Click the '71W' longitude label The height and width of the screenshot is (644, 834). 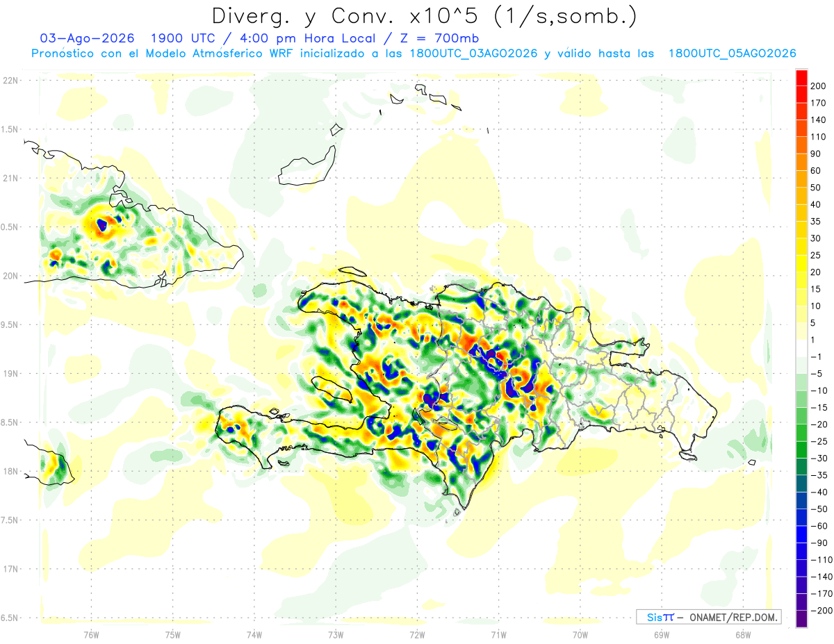[x=498, y=634]
